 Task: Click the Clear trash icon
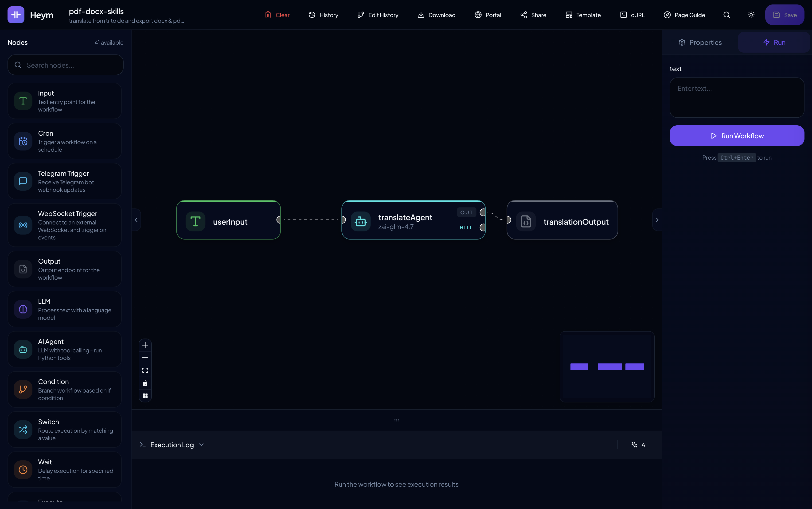[x=268, y=15]
